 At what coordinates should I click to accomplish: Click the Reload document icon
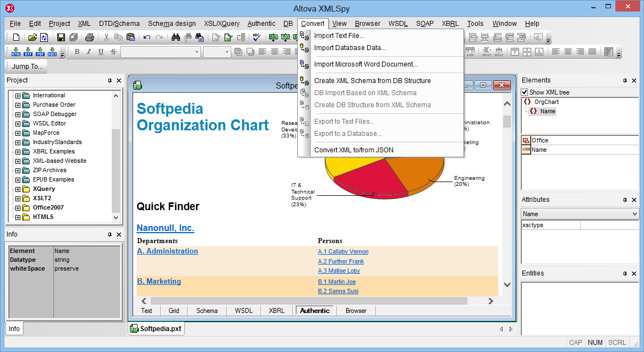pyautogui.click(x=45, y=37)
